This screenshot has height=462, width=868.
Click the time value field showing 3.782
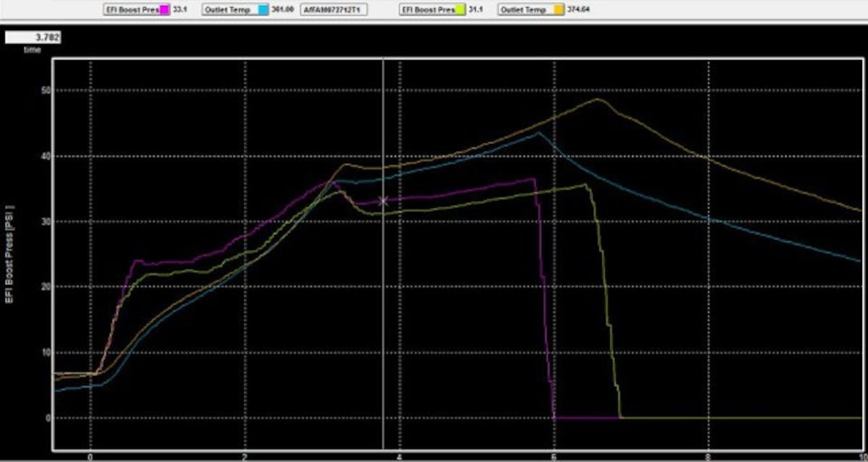(x=32, y=37)
